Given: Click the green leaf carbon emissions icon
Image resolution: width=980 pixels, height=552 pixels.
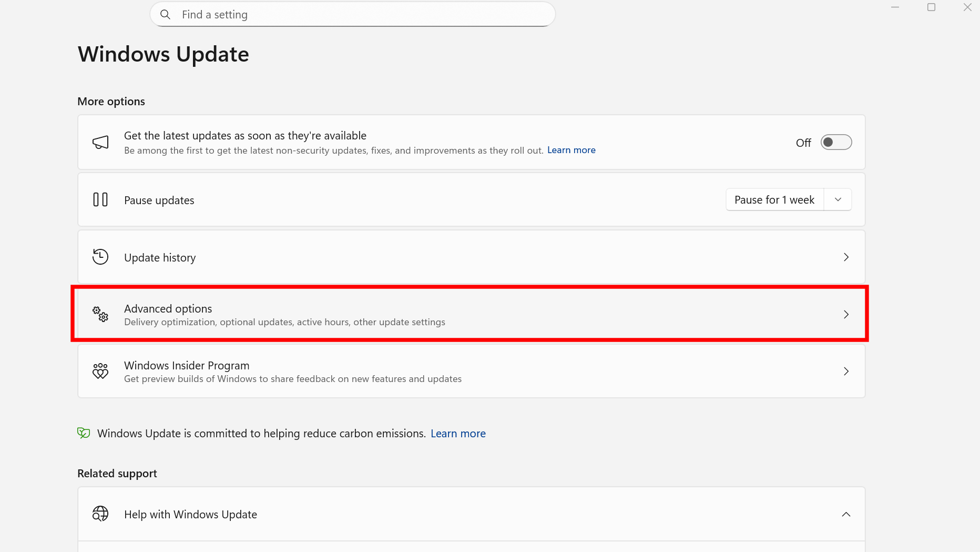Looking at the screenshot, I should [83, 433].
